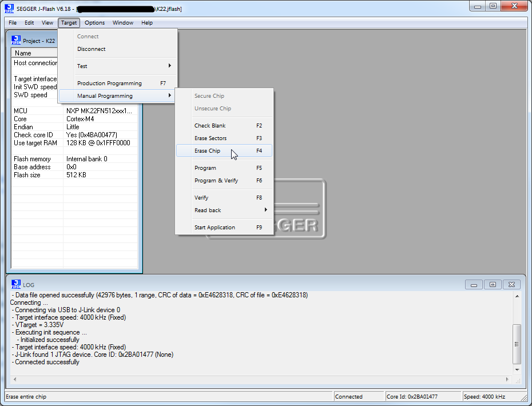
Task: Click the Base address row
Action: [74, 167]
